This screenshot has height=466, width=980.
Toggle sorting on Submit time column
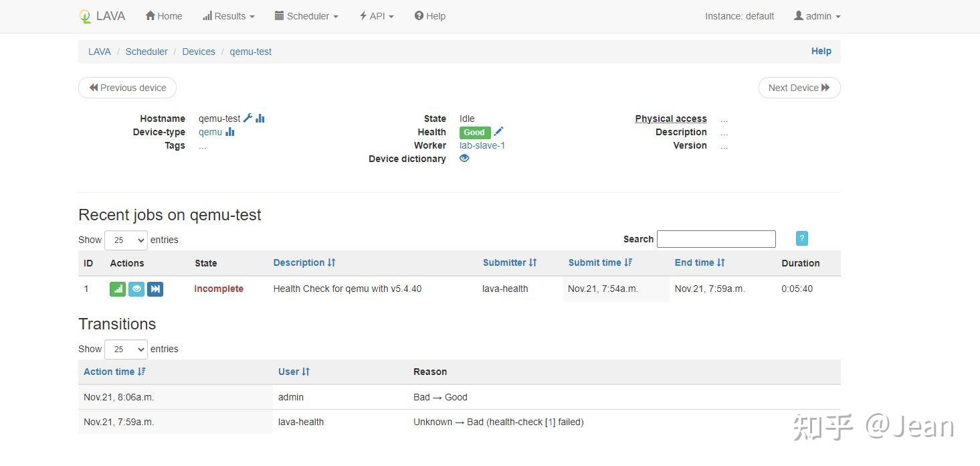pos(600,262)
